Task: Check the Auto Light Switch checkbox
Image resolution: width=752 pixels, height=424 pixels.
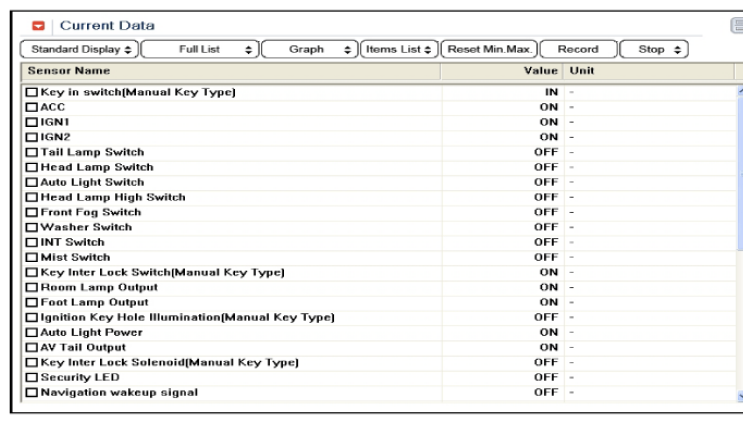Action: tap(32, 182)
